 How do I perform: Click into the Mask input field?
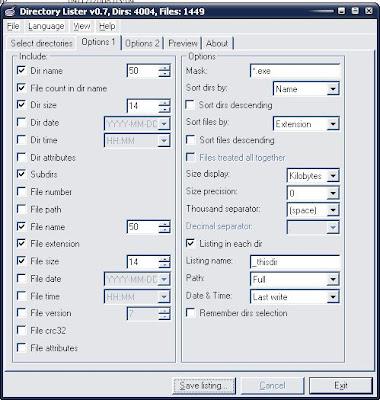coord(295,71)
